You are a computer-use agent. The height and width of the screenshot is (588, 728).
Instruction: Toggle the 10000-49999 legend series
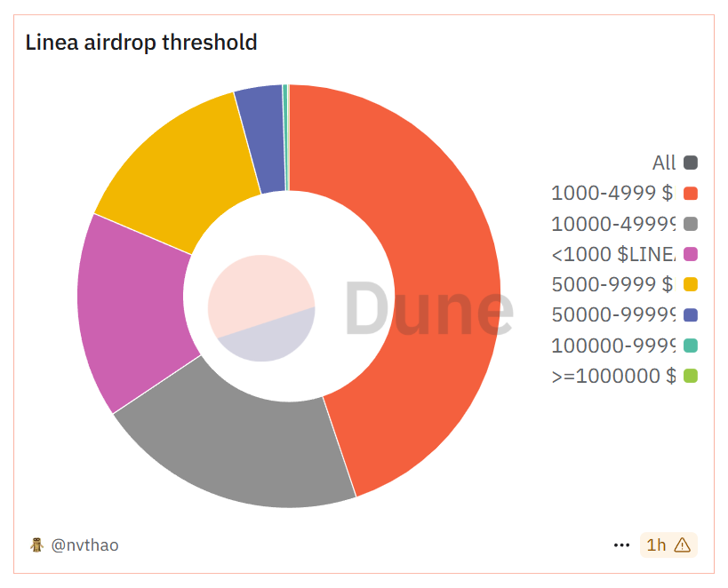pyautogui.click(x=624, y=224)
